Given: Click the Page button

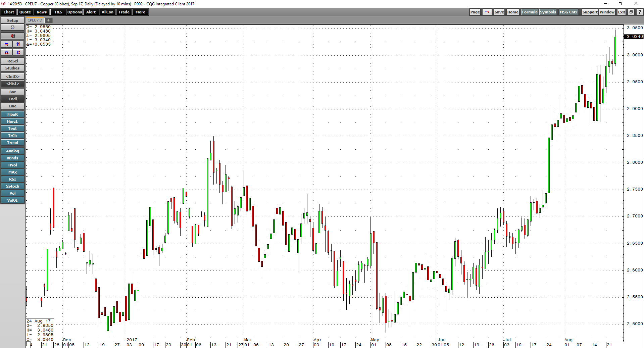Looking at the screenshot, I should (x=475, y=12).
